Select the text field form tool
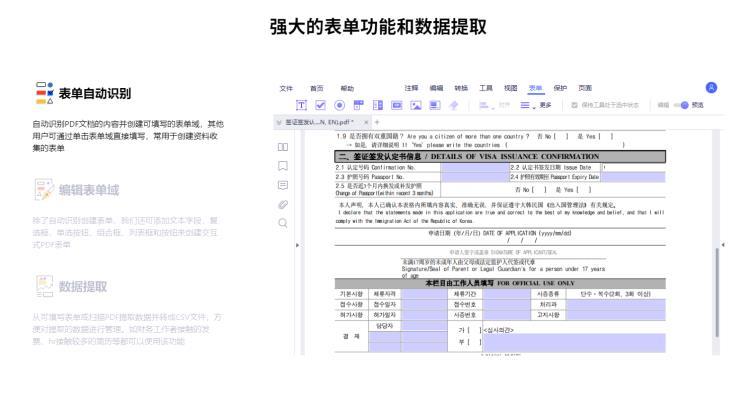This screenshot has width=750, height=411. 301,105
